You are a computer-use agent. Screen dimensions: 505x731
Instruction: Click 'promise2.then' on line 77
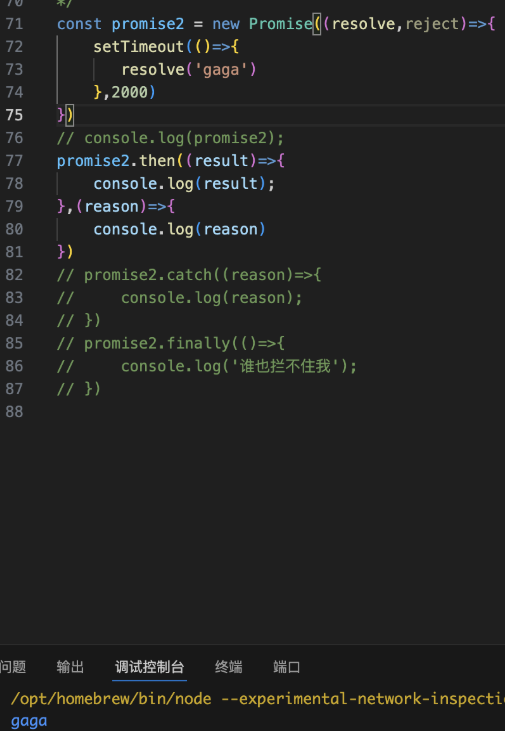point(116,161)
